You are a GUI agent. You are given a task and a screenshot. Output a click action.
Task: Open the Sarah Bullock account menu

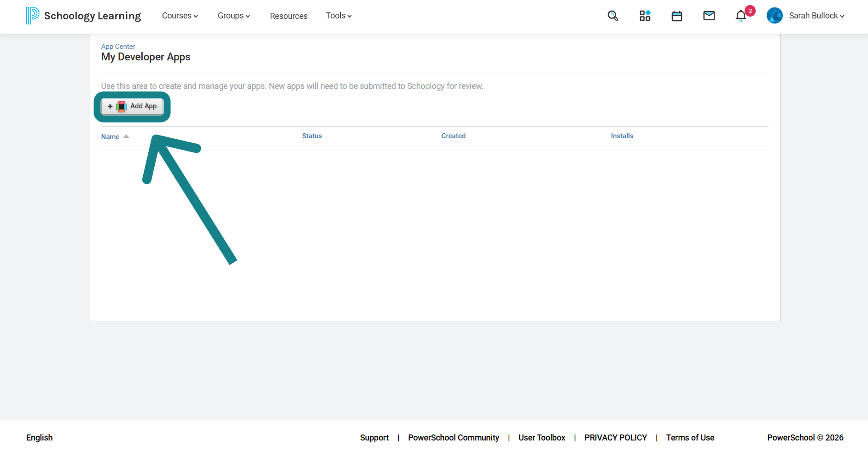click(816, 16)
